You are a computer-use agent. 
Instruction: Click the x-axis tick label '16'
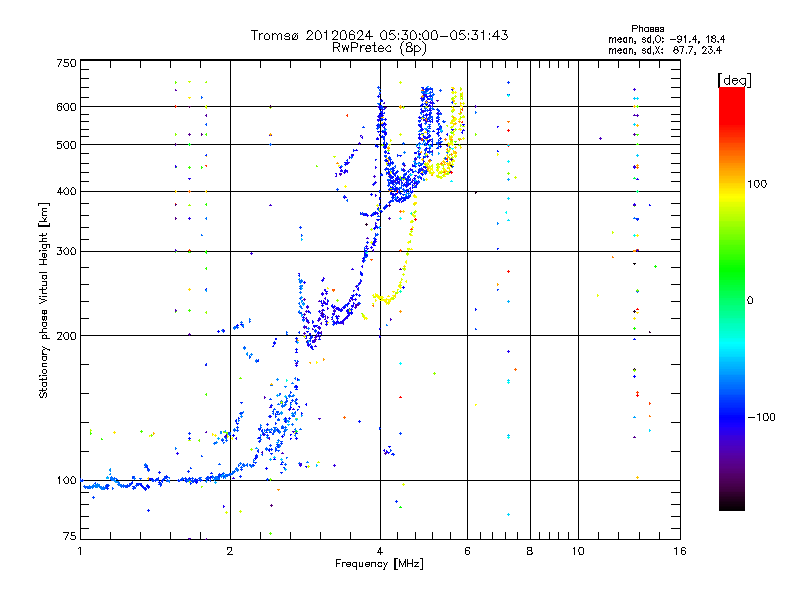(680, 551)
